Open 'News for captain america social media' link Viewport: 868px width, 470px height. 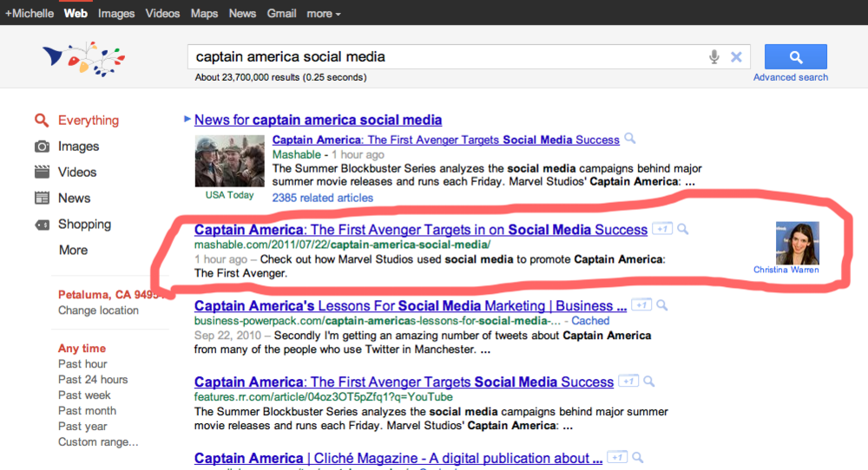(x=319, y=120)
